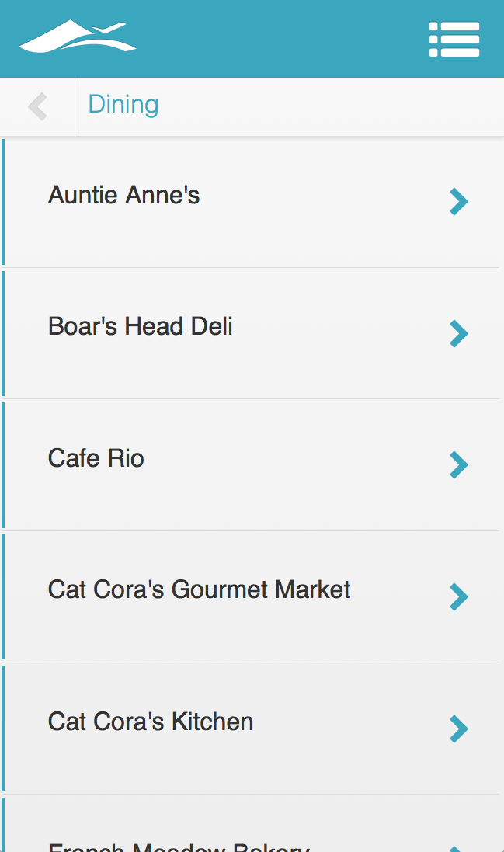The image size is (504, 852).
Task: Tap the chevron on Cat Cora's Kitchen row
Action: 459,729
